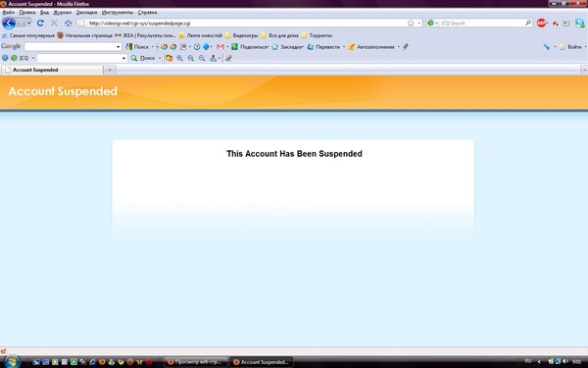The image size is (588, 368).
Task: Click Автозаполнение autofill button
Action: [x=371, y=47]
